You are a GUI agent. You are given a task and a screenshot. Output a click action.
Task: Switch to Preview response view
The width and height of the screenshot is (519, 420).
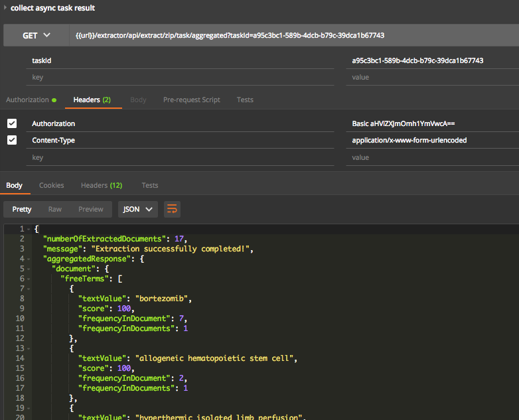point(91,209)
